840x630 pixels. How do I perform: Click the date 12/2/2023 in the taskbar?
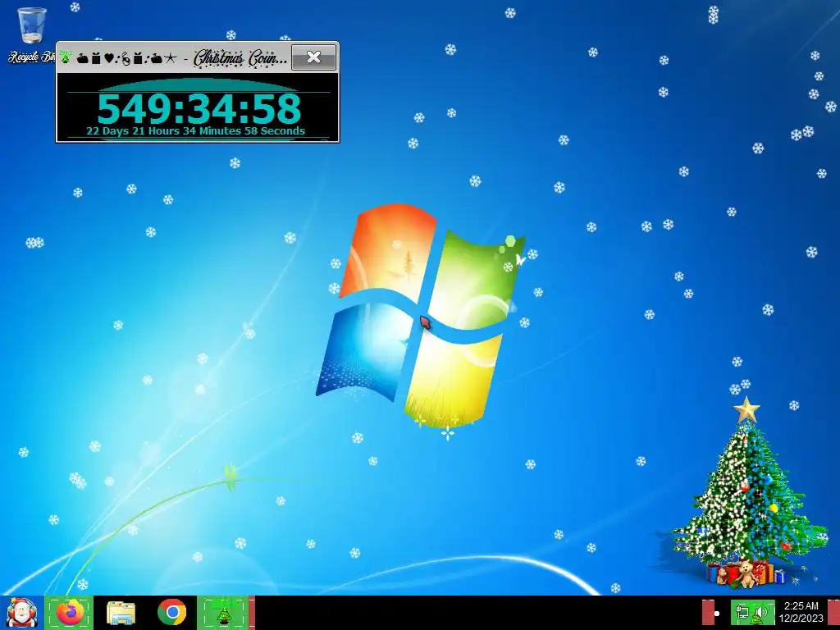(801, 619)
